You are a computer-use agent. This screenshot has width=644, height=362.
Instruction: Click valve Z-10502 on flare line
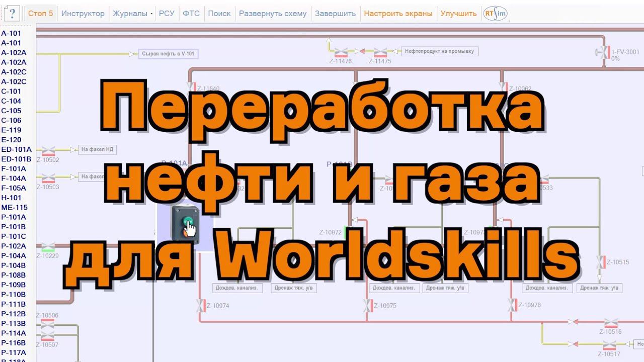coord(48,150)
